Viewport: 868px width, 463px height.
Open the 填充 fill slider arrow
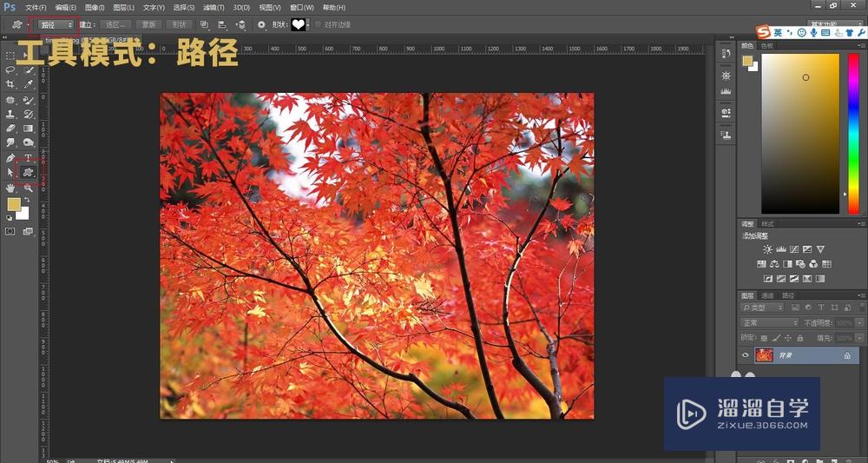pos(859,338)
